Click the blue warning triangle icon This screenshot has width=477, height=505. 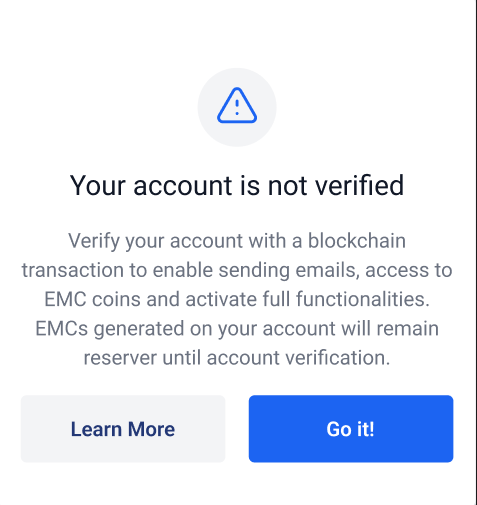click(x=237, y=105)
